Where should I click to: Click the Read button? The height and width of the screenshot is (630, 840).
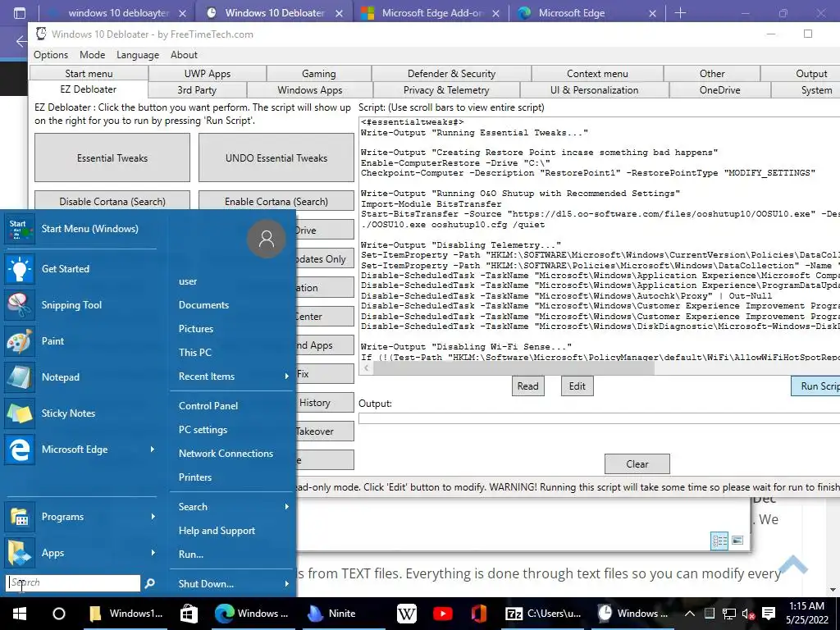[527, 386]
